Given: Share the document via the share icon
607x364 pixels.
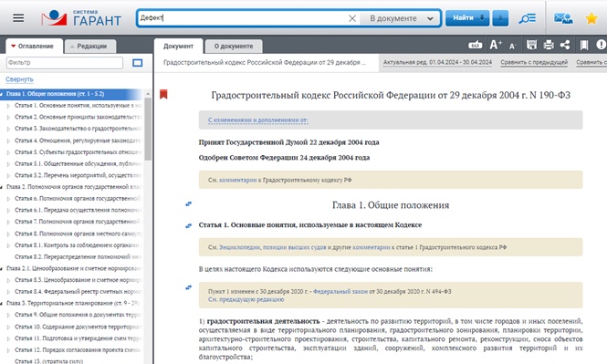Looking at the screenshot, I should [565, 46].
